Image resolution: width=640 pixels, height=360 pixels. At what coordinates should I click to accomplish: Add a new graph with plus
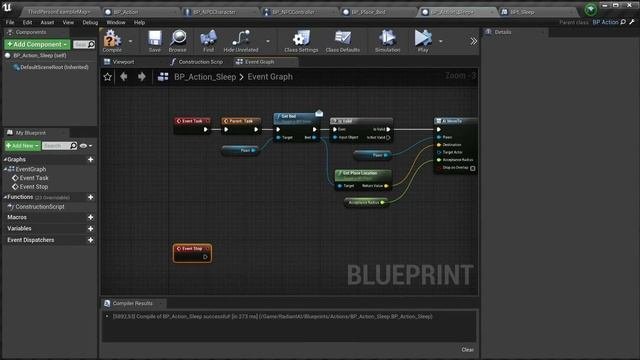91,160
